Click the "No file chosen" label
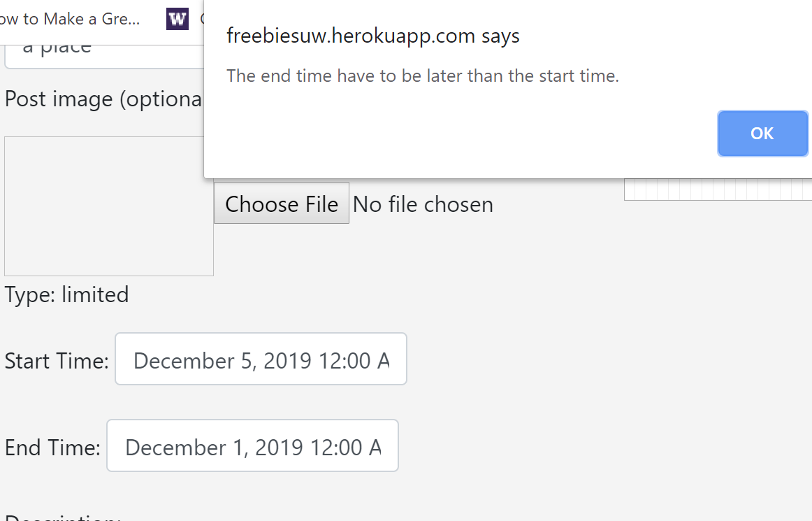The width and height of the screenshot is (812, 521). pyautogui.click(x=423, y=204)
